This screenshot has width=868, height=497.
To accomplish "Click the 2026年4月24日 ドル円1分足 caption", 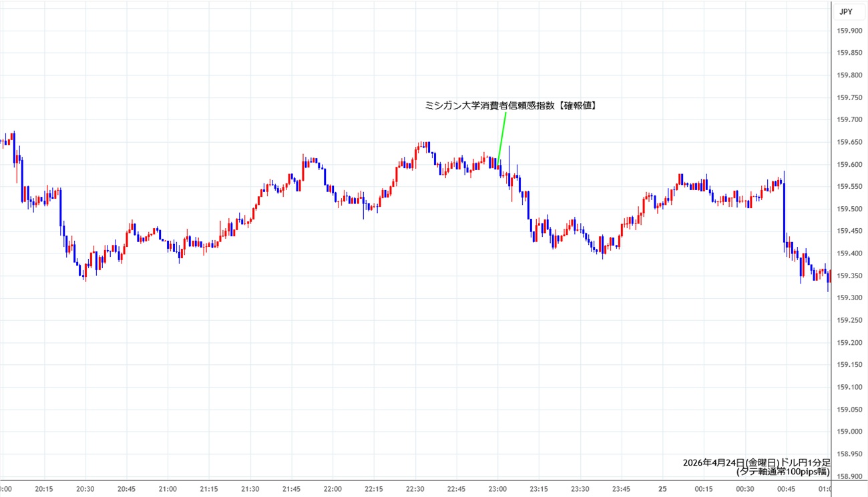I will (x=756, y=462).
